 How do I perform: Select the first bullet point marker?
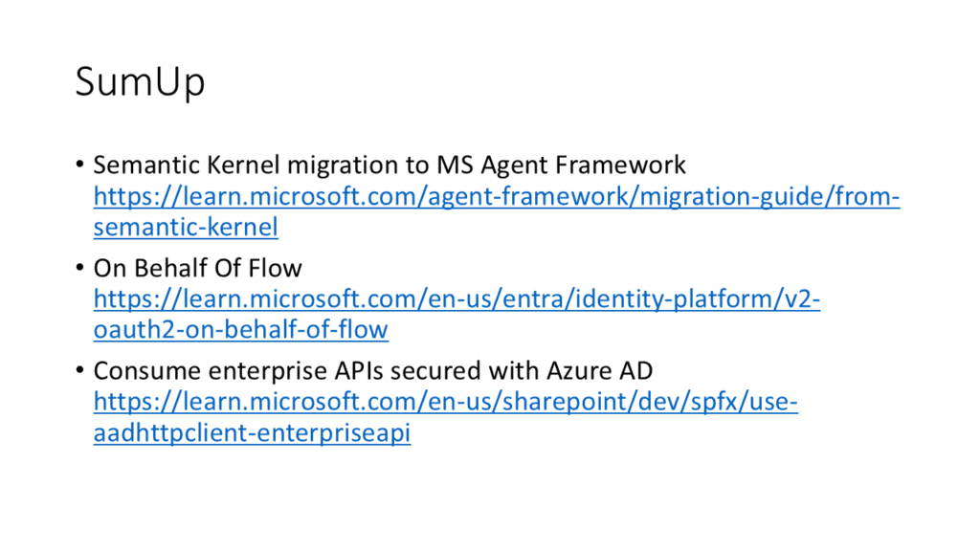(80, 165)
